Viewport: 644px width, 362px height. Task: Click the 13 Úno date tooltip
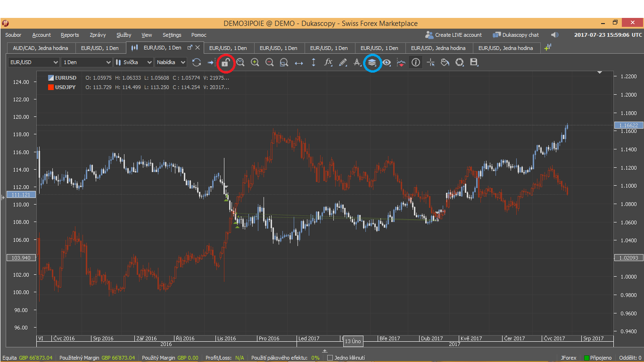pyautogui.click(x=353, y=341)
